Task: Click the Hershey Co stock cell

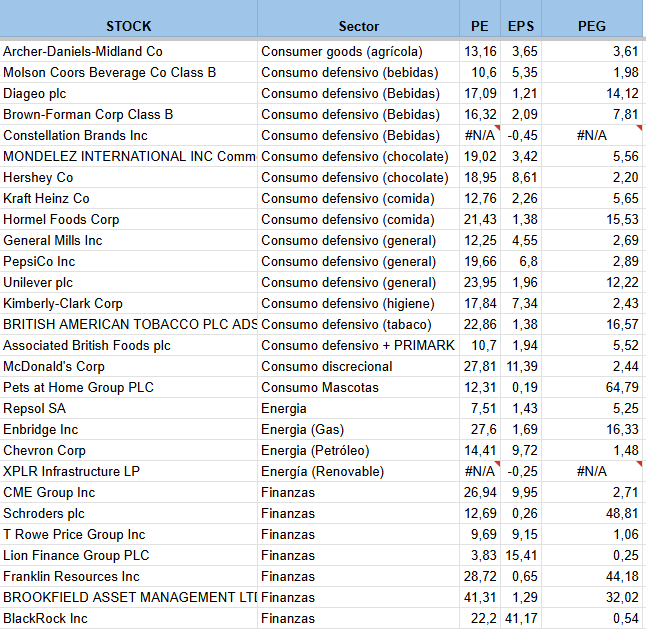Action: [129, 178]
